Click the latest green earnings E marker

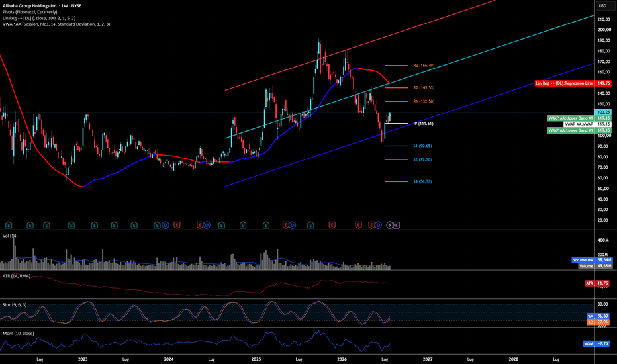tap(310, 225)
